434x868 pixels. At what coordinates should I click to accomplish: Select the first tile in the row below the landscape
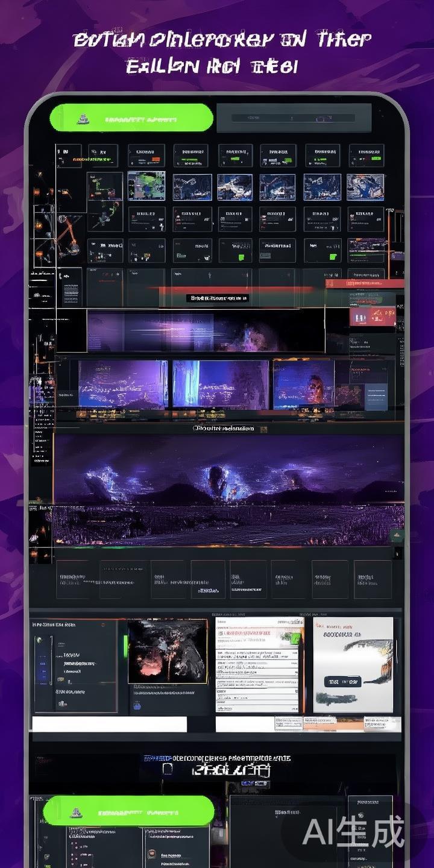(73, 579)
